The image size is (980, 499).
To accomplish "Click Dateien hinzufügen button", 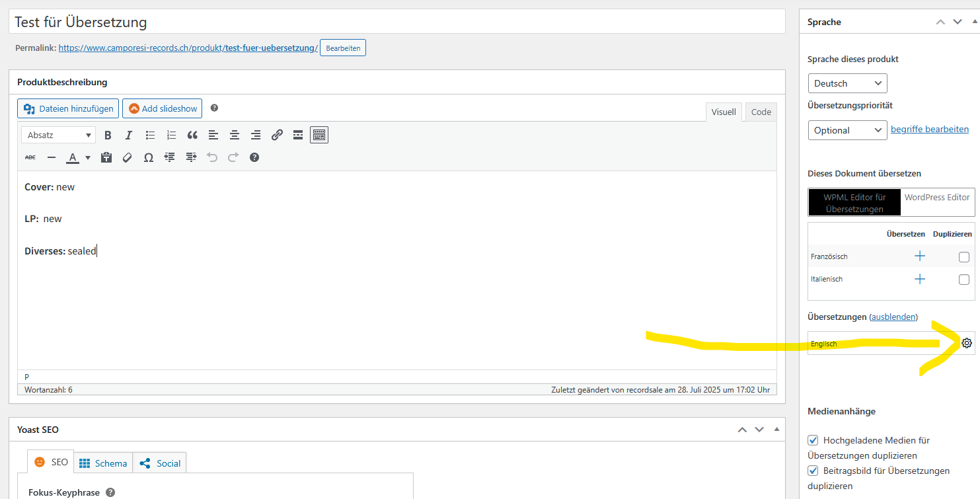I will coord(68,108).
